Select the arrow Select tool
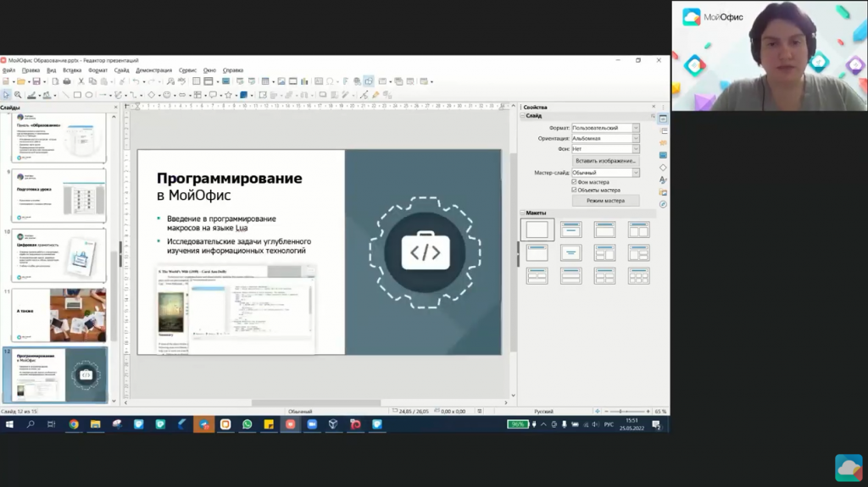This screenshot has width=868, height=487. (x=6, y=95)
